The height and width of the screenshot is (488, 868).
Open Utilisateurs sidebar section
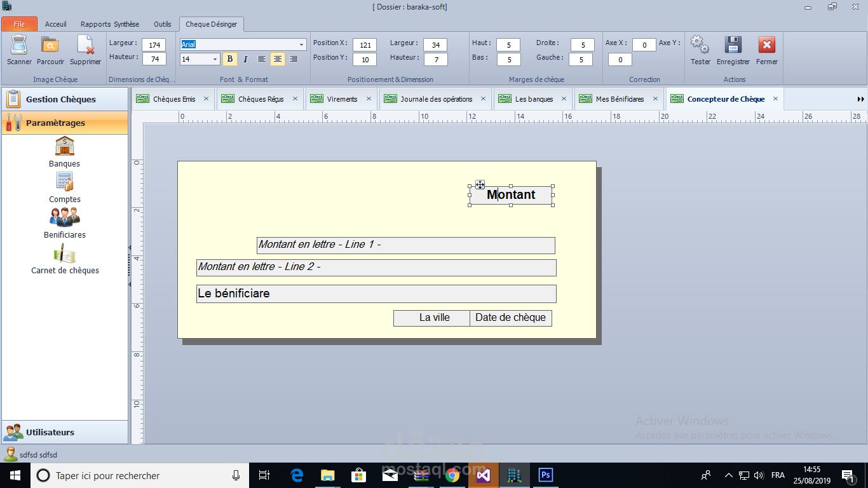65,432
